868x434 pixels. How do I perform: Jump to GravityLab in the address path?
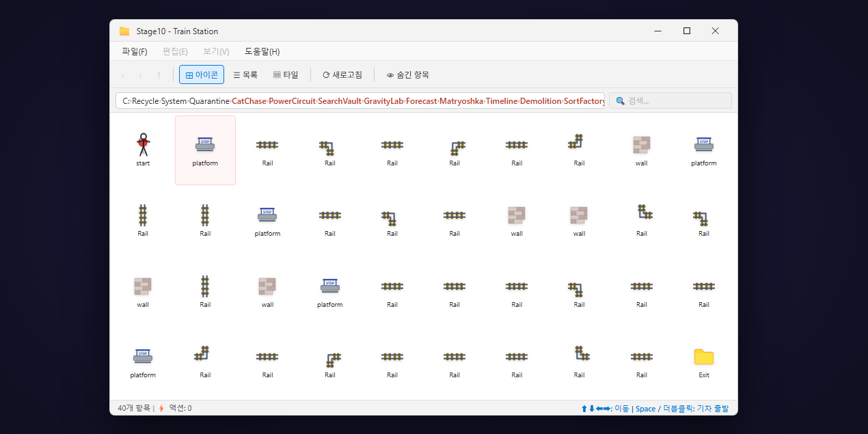click(x=383, y=101)
